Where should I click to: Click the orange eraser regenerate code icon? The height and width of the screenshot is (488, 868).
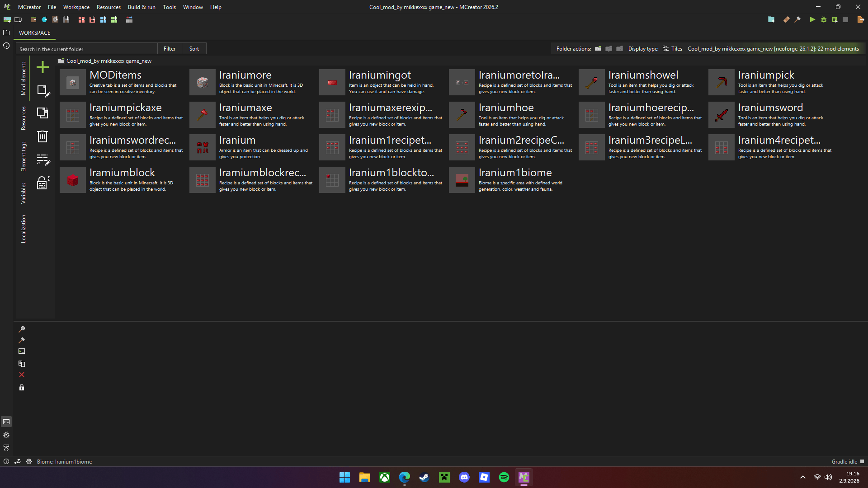pos(787,19)
